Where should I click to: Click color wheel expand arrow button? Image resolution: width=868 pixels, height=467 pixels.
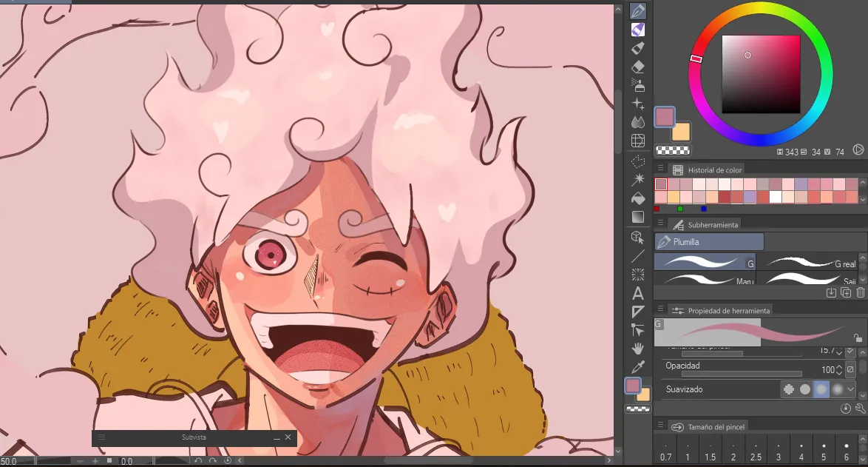(x=858, y=149)
